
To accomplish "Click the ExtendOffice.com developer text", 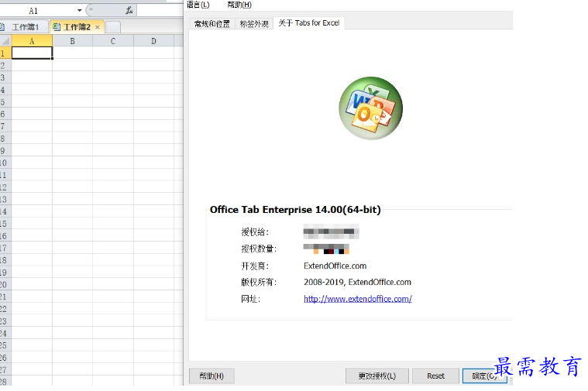I will 335,266.
